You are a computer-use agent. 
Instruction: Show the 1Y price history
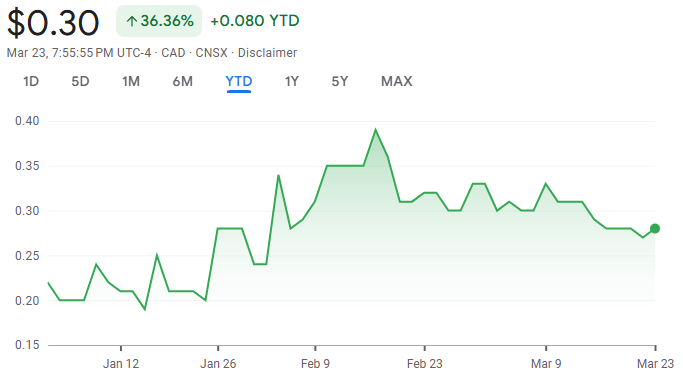(x=292, y=81)
